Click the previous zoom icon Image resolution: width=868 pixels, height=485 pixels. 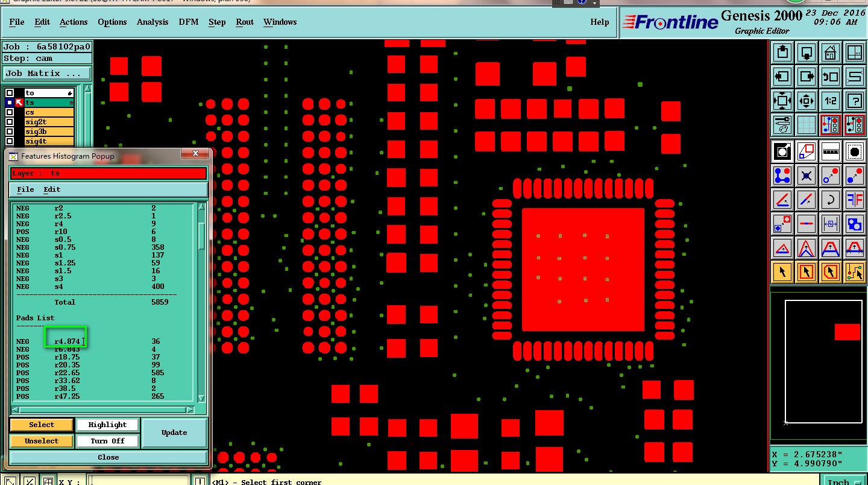pyautogui.click(x=831, y=77)
